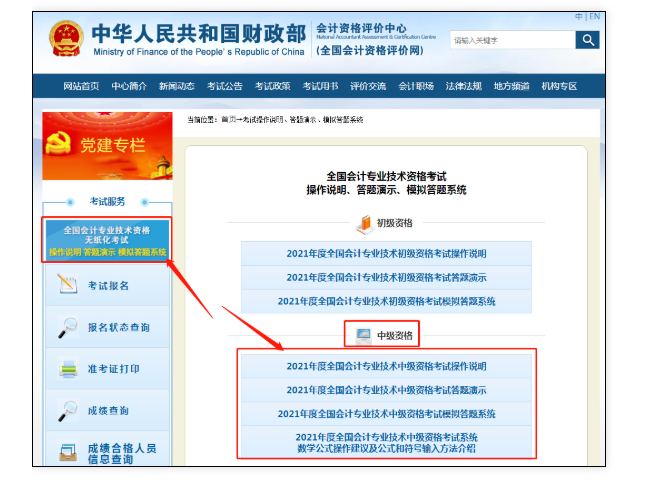Open 考试用书 navigation item

click(320, 86)
